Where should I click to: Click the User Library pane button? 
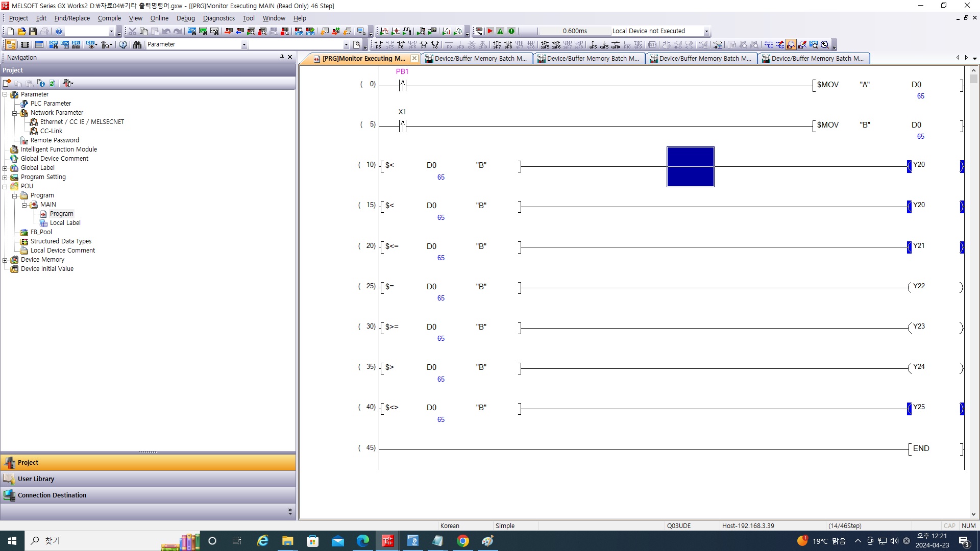pos(148,479)
